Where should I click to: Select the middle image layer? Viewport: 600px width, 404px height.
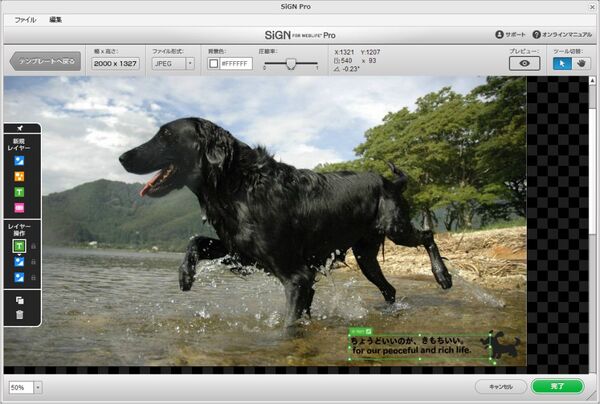pyautogui.click(x=19, y=262)
